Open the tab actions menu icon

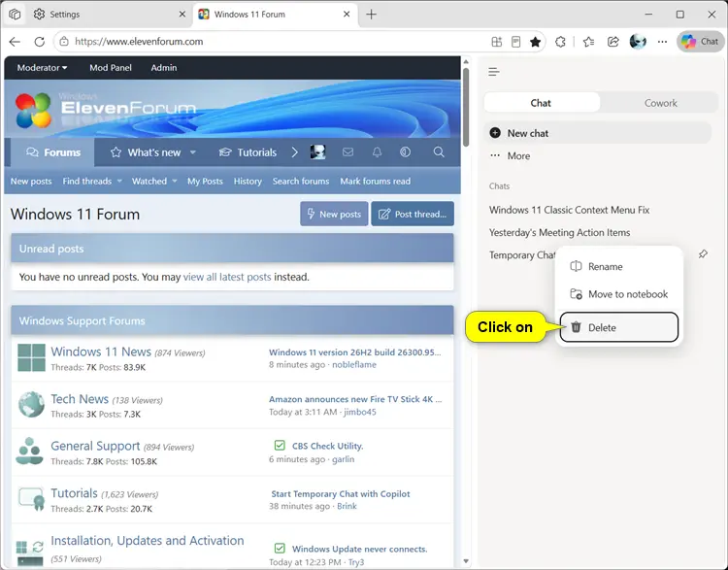(x=15, y=15)
